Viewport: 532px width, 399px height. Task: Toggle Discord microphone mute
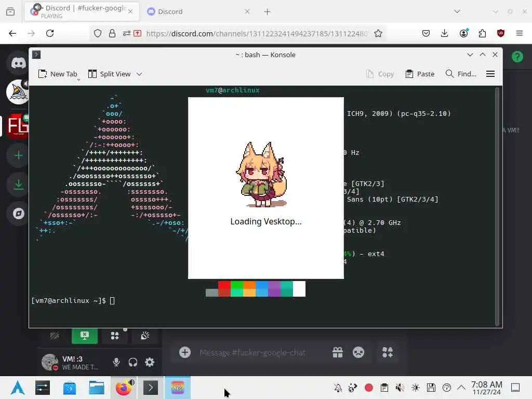coord(116,362)
